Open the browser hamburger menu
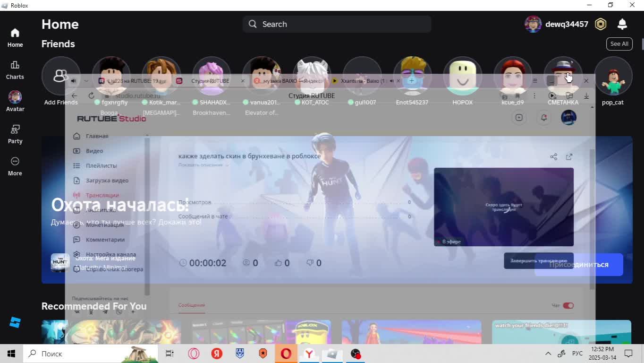Image resolution: width=644 pixels, height=363 pixels. coord(535,81)
